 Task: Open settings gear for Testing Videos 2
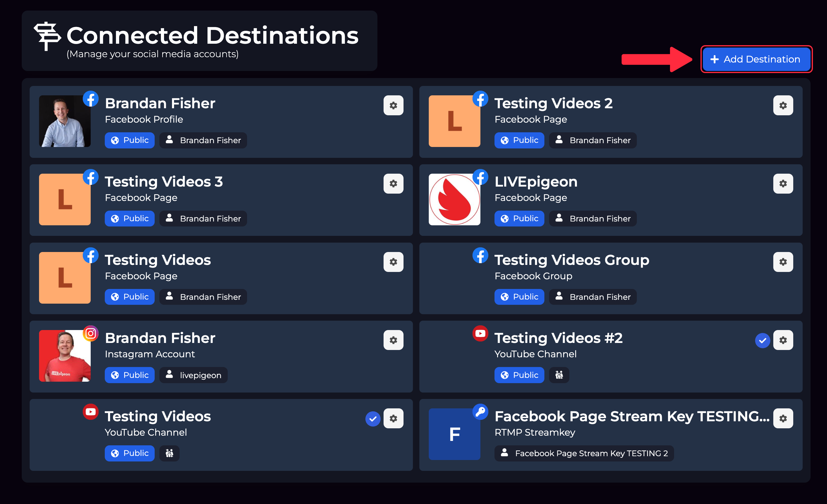(x=783, y=105)
